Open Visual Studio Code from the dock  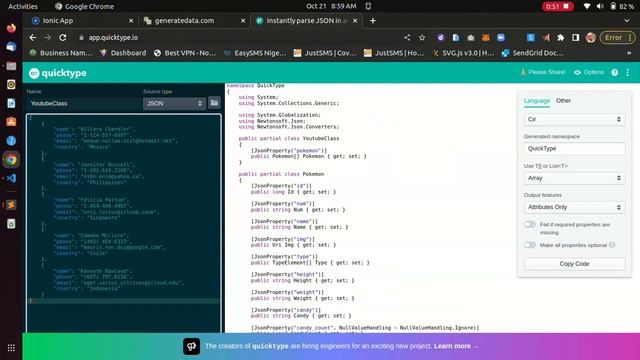(11, 178)
